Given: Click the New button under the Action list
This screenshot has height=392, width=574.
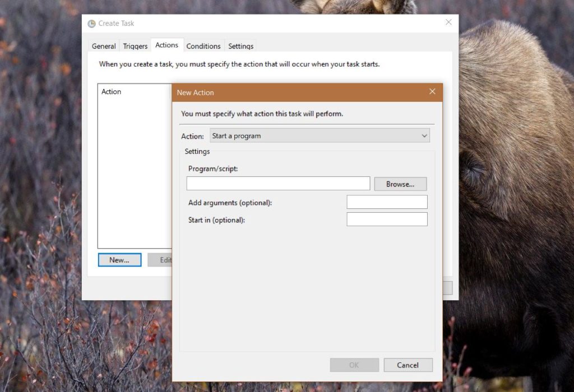Looking at the screenshot, I should (119, 260).
